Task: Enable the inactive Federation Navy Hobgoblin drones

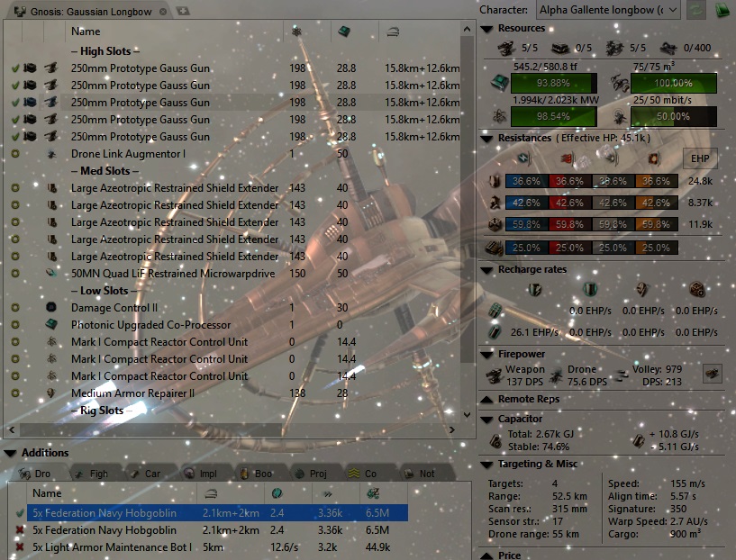Action: (x=20, y=530)
